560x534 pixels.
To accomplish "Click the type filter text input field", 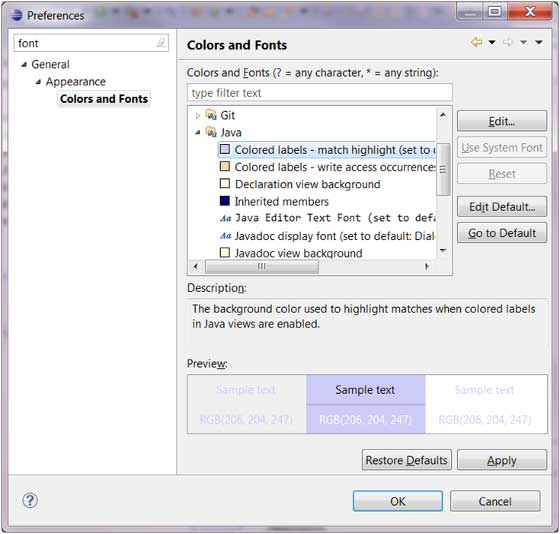I will tap(320, 93).
